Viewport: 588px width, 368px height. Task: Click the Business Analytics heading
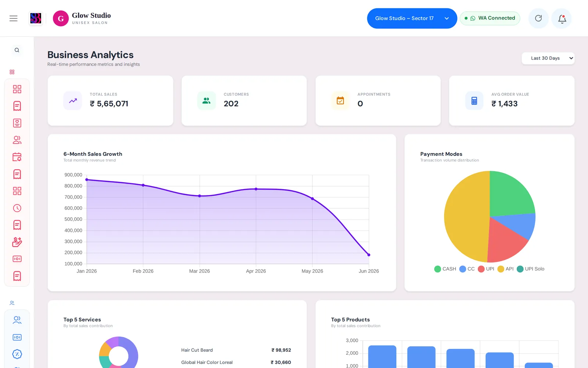pyautogui.click(x=90, y=55)
